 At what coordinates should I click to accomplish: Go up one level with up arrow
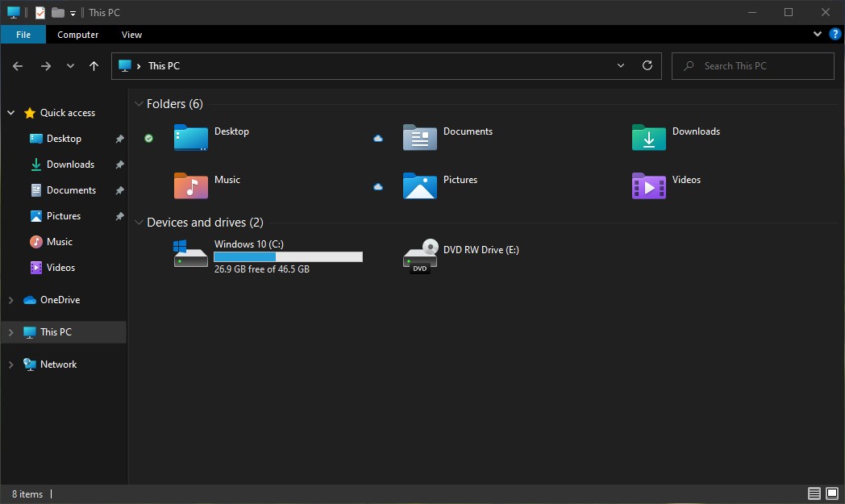[94, 66]
